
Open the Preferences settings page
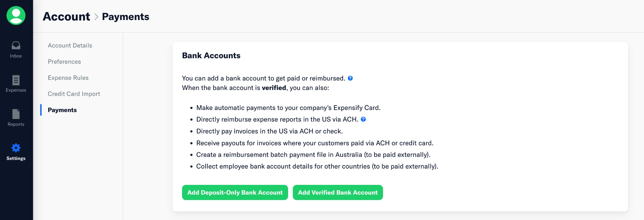64,61
